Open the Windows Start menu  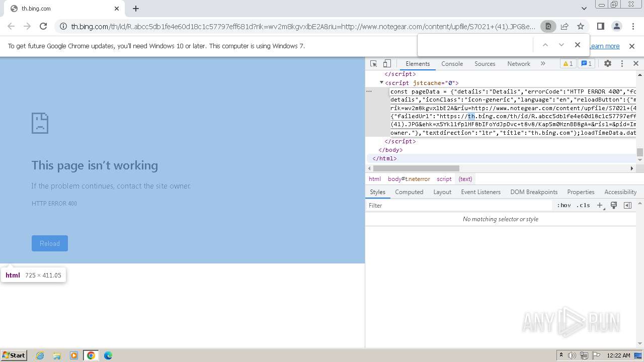(x=14, y=355)
